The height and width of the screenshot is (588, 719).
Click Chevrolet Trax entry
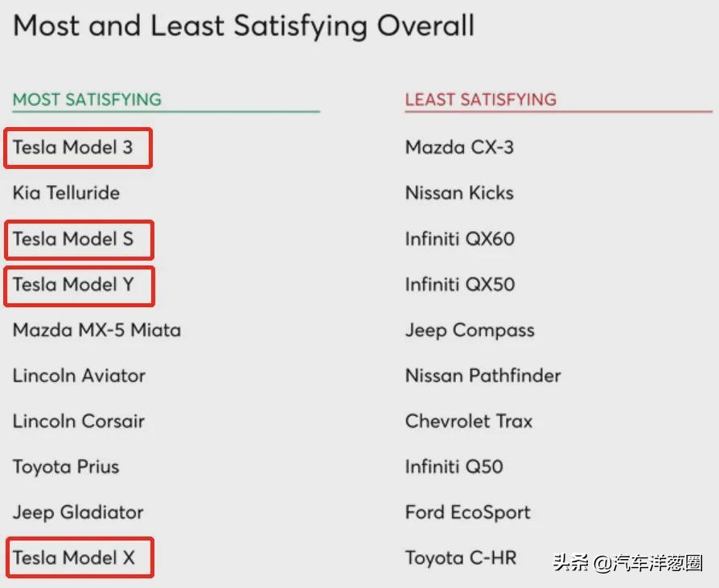tap(469, 421)
